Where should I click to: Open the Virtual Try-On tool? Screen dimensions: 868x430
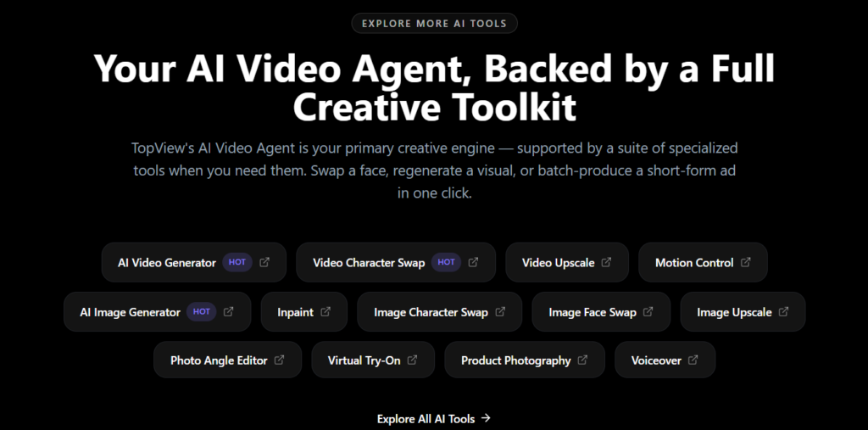click(373, 360)
